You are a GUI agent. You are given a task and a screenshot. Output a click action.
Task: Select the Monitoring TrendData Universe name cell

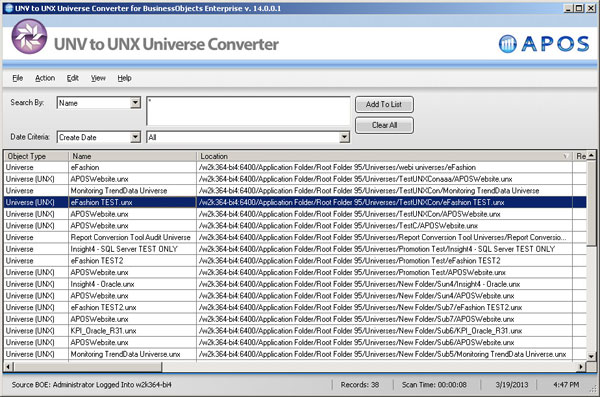pos(132,191)
